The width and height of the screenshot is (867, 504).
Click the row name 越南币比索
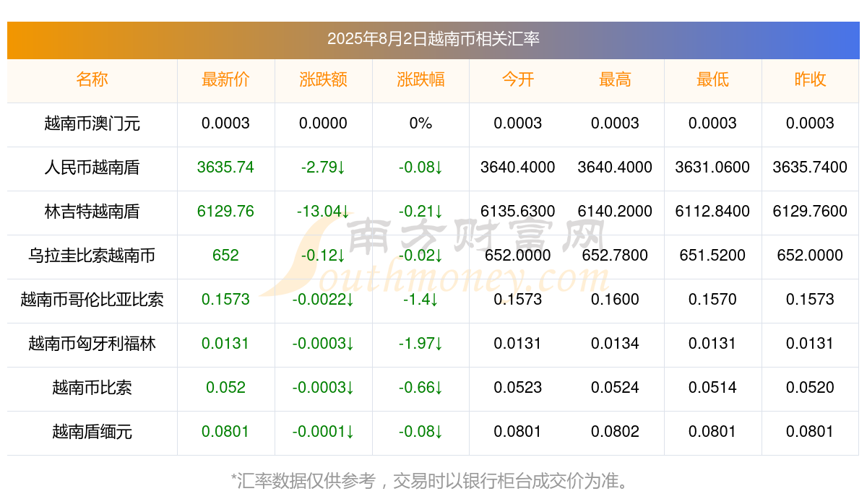tap(92, 388)
